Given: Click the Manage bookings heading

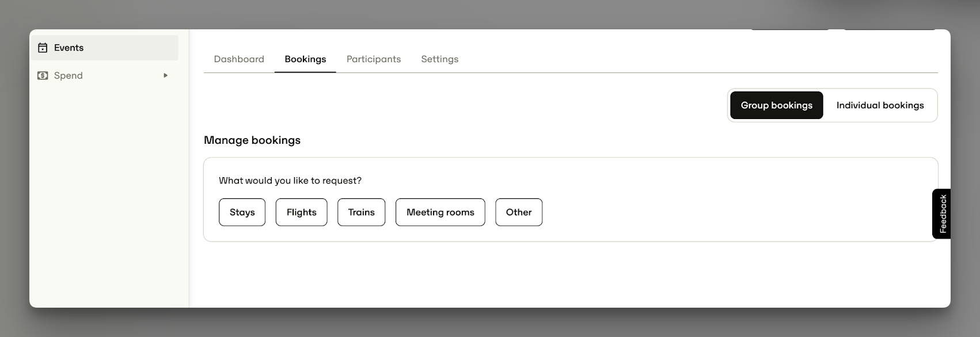Looking at the screenshot, I should [252, 140].
